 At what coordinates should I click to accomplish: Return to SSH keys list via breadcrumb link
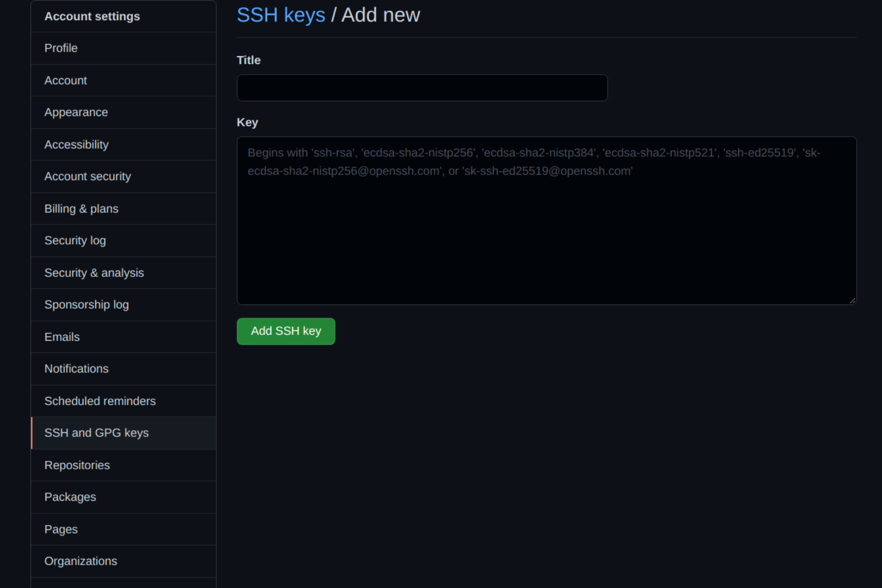point(281,15)
